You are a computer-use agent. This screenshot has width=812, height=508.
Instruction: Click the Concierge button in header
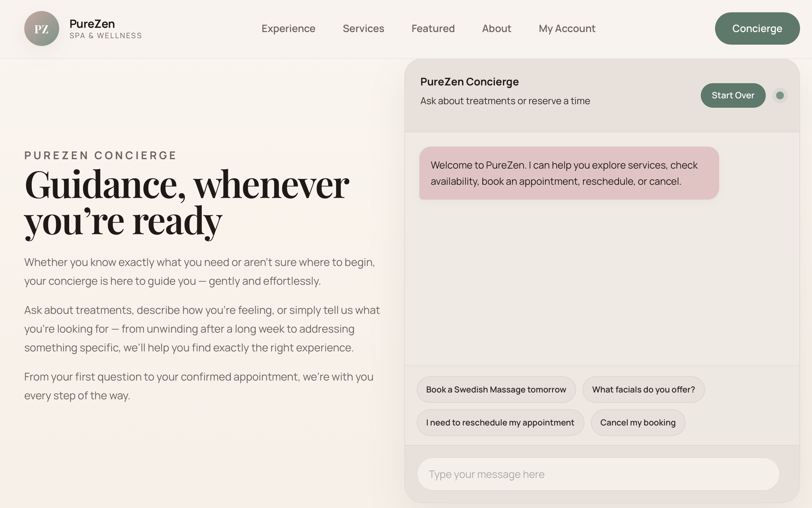757,28
